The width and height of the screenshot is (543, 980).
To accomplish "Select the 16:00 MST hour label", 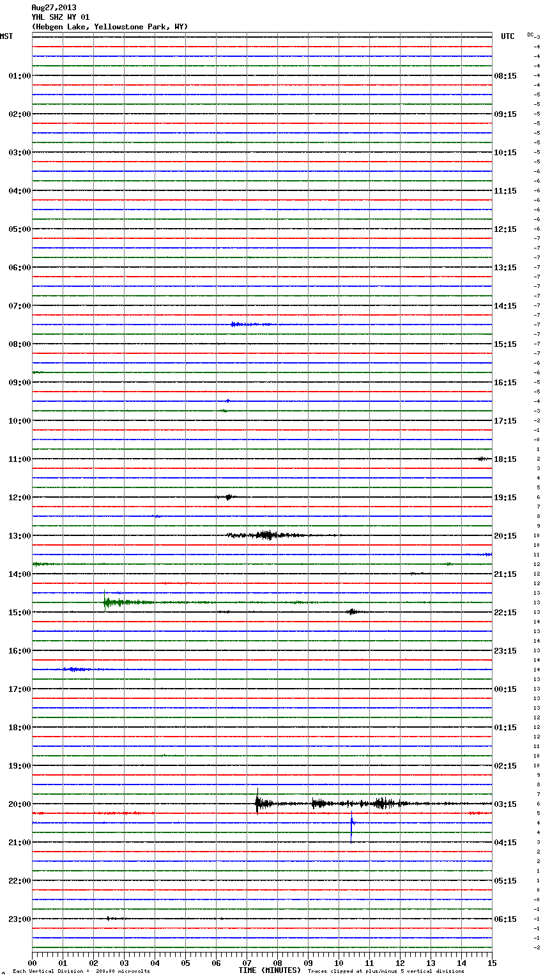I will (19, 650).
